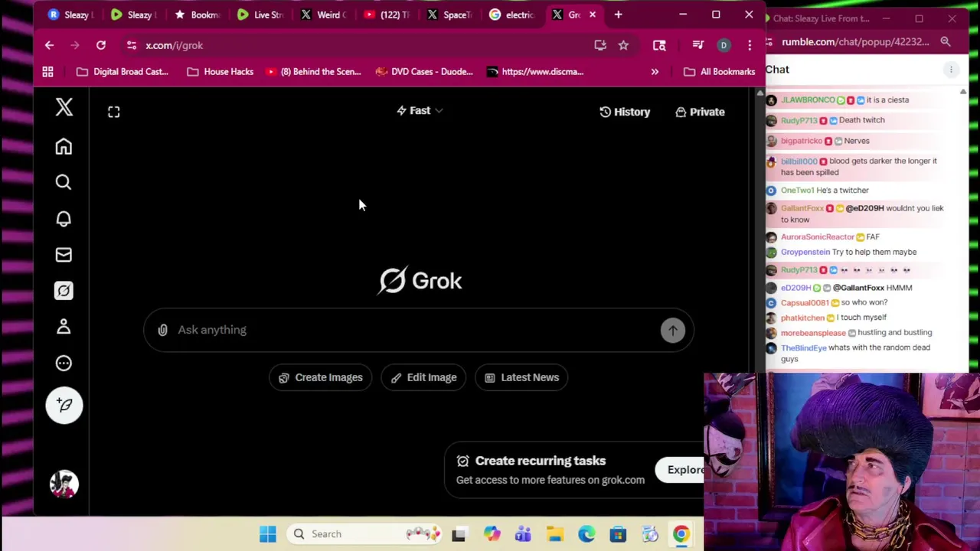This screenshot has height=551, width=980.
Task: Open Explore search in X sidebar
Action: [64, 182]
